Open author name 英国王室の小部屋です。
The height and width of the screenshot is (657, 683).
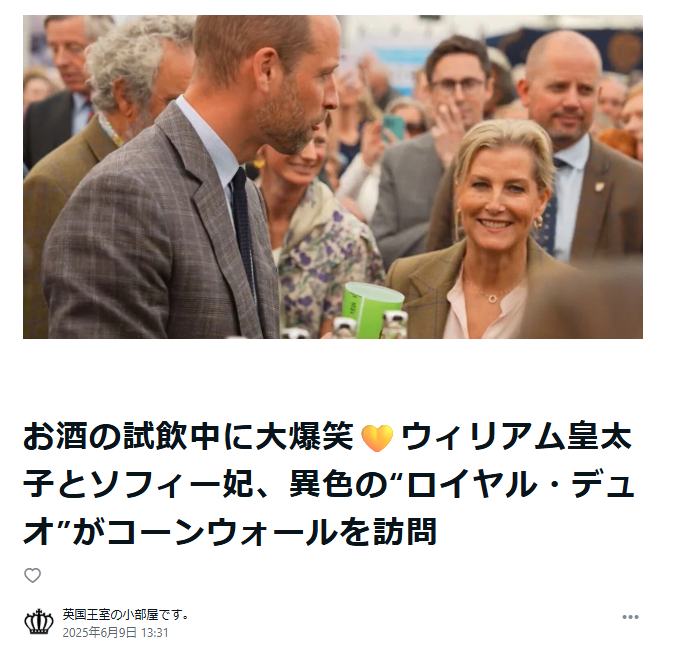[x=125, y=614]
